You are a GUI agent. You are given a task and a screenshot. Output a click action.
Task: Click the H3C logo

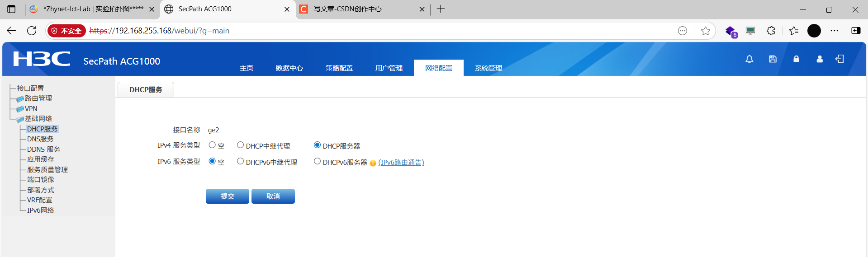coord(42,59)
